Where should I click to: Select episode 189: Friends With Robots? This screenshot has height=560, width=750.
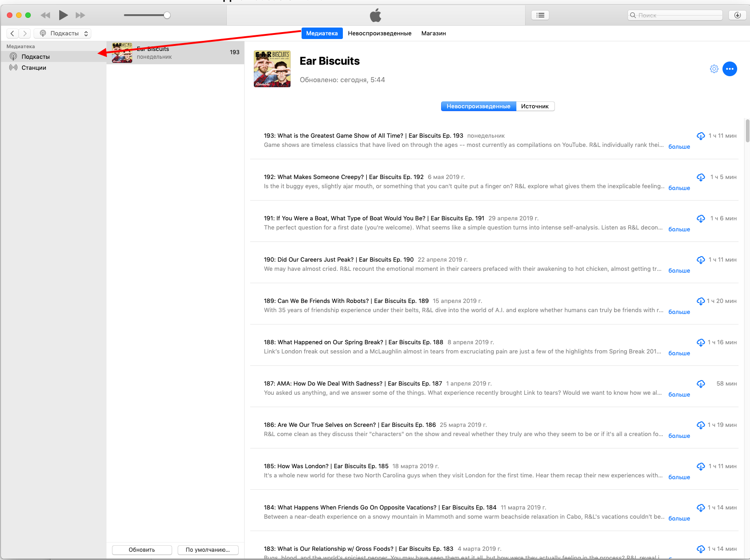coord(346,301)
